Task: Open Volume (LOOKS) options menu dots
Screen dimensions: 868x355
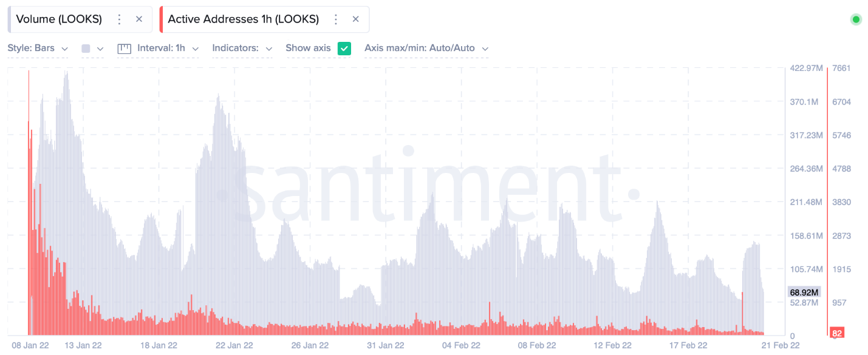Action: coord(120,19)
